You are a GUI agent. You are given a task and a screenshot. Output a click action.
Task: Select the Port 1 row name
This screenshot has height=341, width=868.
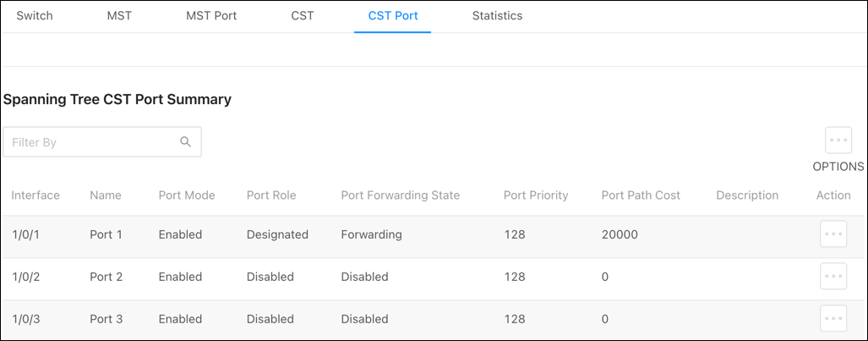coord(106,234)
